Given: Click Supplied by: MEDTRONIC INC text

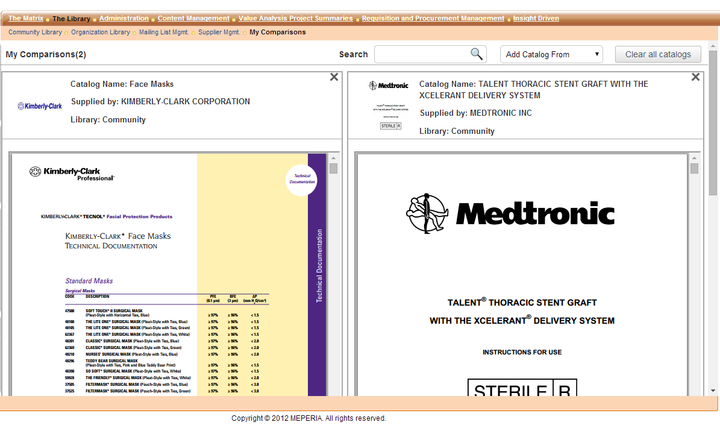Looking at the screenshot, I should pos(475,113).
